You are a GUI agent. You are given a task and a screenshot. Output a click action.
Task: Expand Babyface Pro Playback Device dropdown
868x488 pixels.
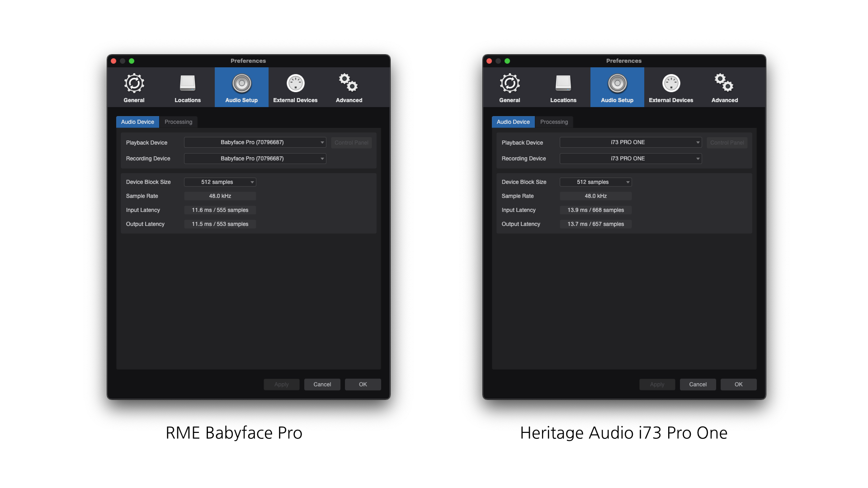pos(255,142)
